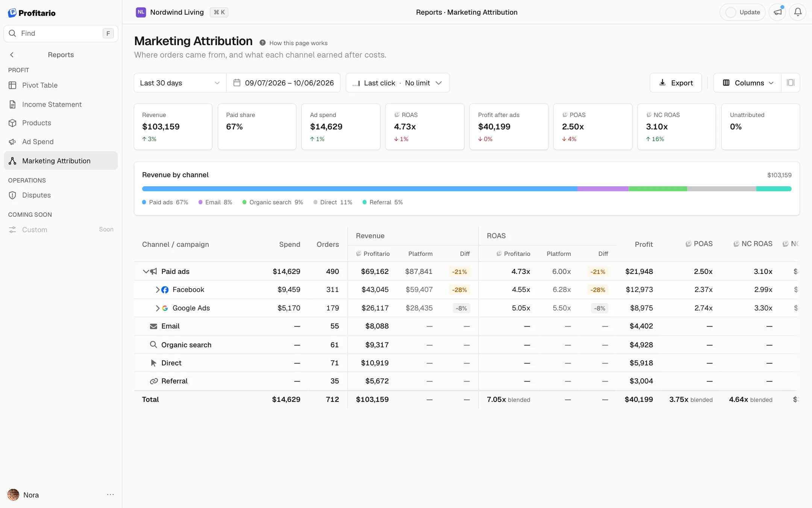This screenshot has height=508, width=812.
Task: Click the calendar icon in date range
Action: point(237,83)
